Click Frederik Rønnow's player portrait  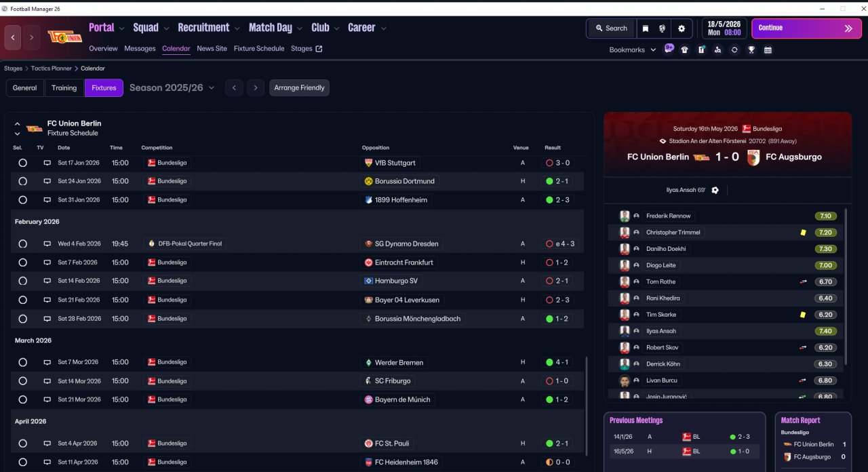coord(625,216)
